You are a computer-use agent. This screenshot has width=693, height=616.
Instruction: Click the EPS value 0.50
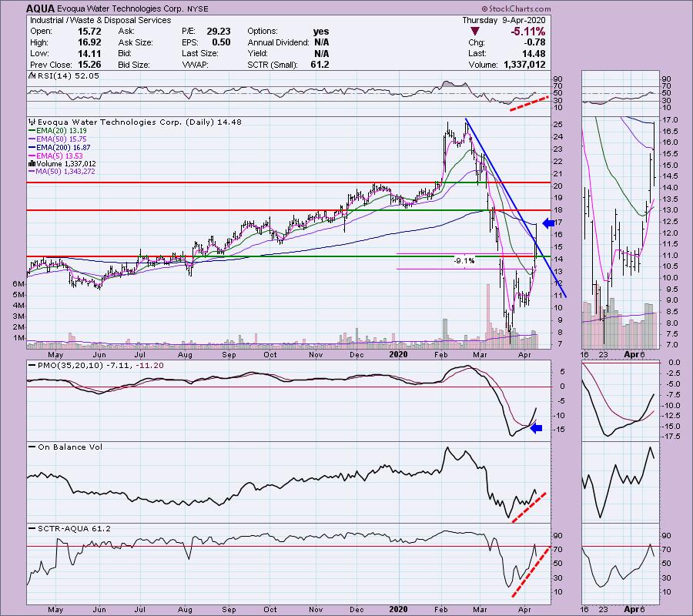(x=221, y=42)
